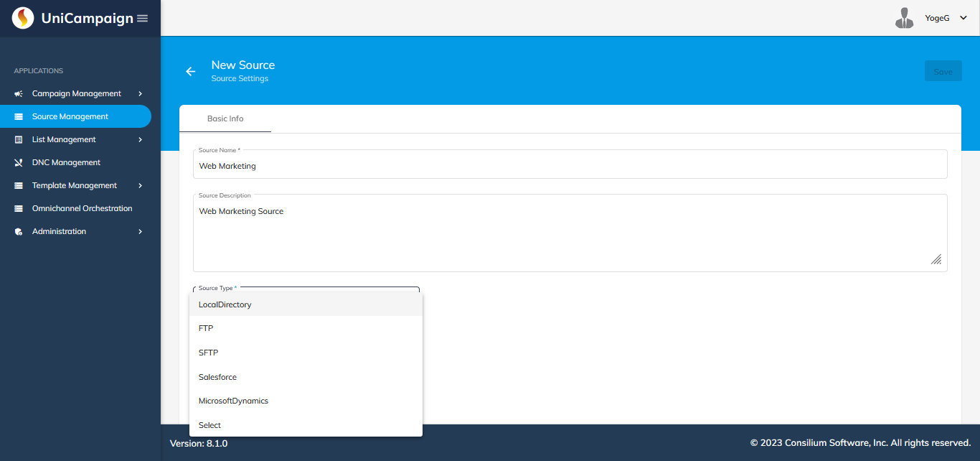Expand the List Management submenu chevron
The width and height of the screenshot is (980, 461).
[x=141, y=140]
